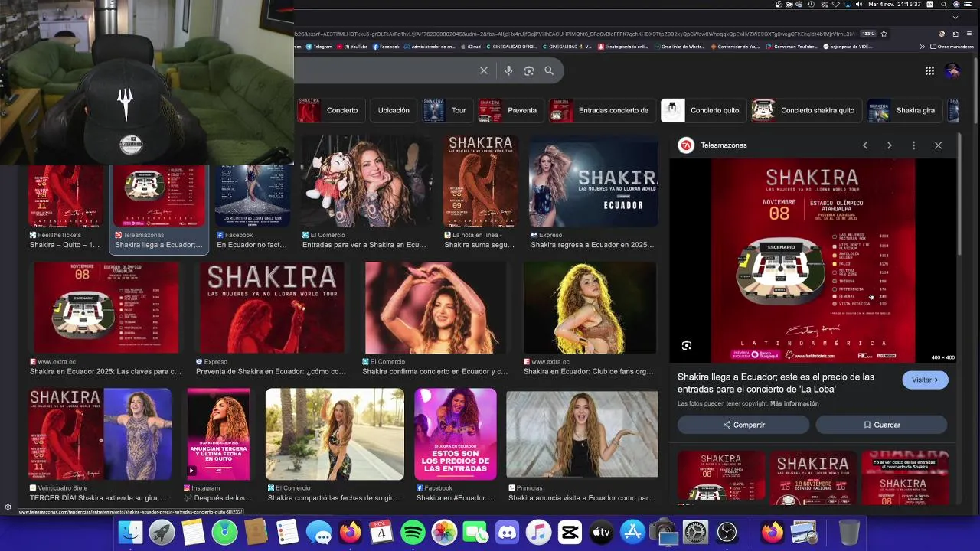Open Teleamazonas source in the preview header
Image resolution: width=980 pixels, height=551 pixels.
pyautogui.click(x=713, y=145)
